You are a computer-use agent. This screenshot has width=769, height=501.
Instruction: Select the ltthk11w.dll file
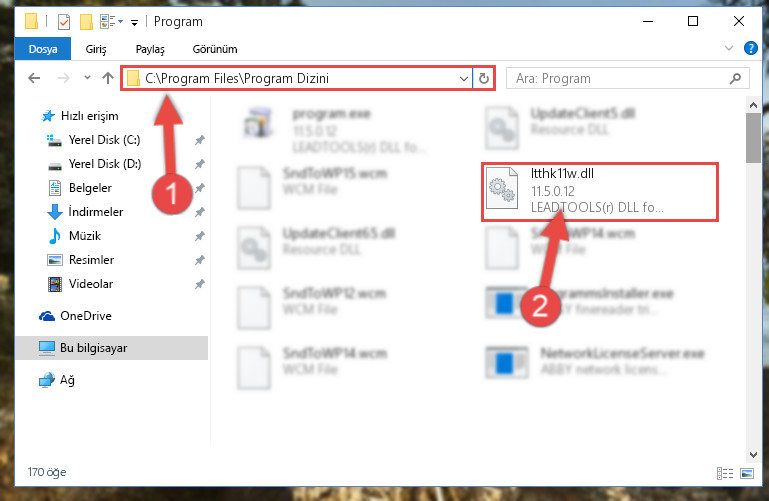pyautogui.click(x=599, y=192)
